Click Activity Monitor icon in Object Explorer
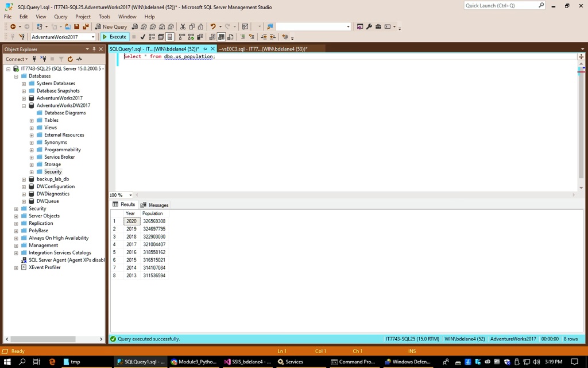 [x=79, y=59]
